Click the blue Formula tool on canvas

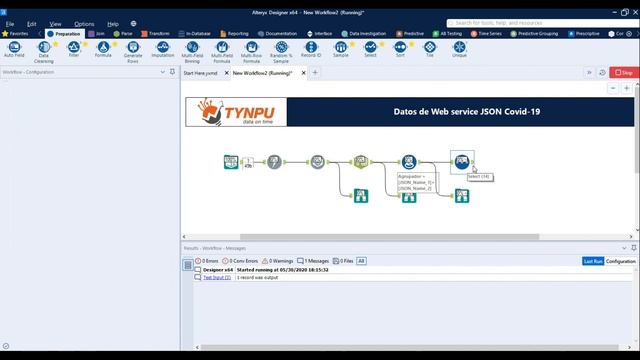click(409, 162)
